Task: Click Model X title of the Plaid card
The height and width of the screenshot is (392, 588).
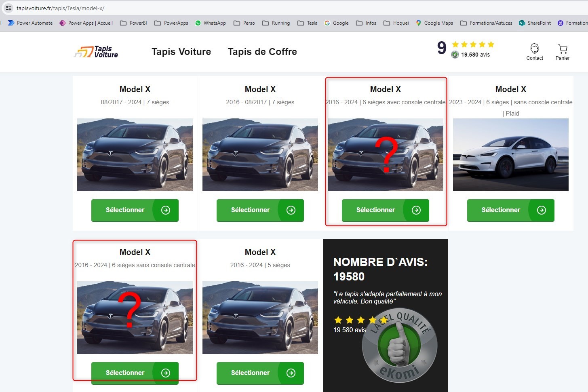Action: coord(511,89)
